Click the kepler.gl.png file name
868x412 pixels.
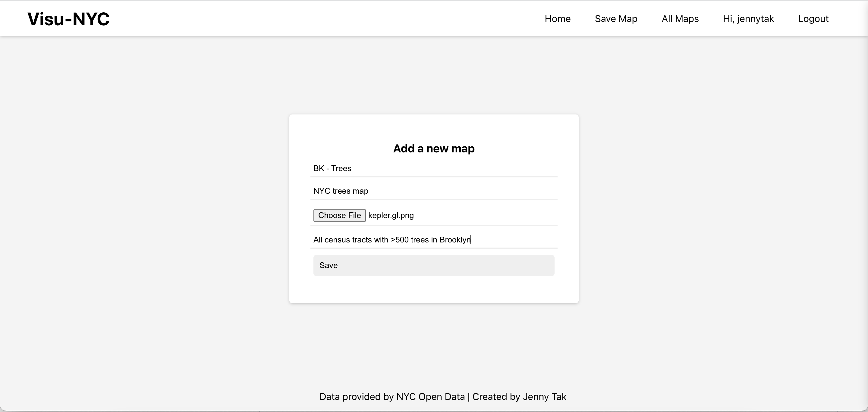click(391, 215)
